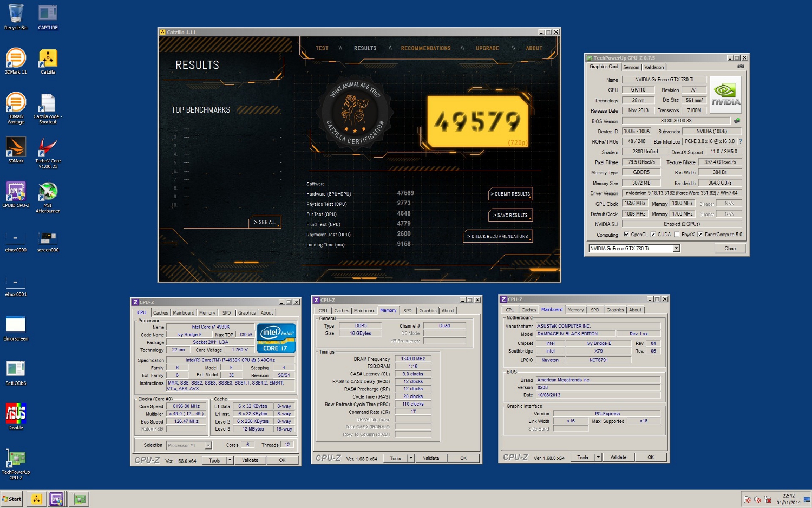
Task: Open Caches tab in CPU-Z CPU window
Action: tap(160, 313)
